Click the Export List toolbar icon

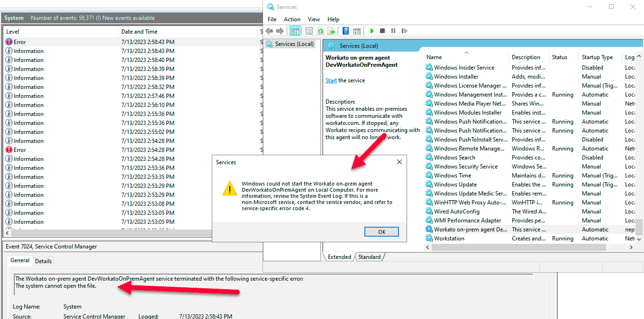click(331, 31)
